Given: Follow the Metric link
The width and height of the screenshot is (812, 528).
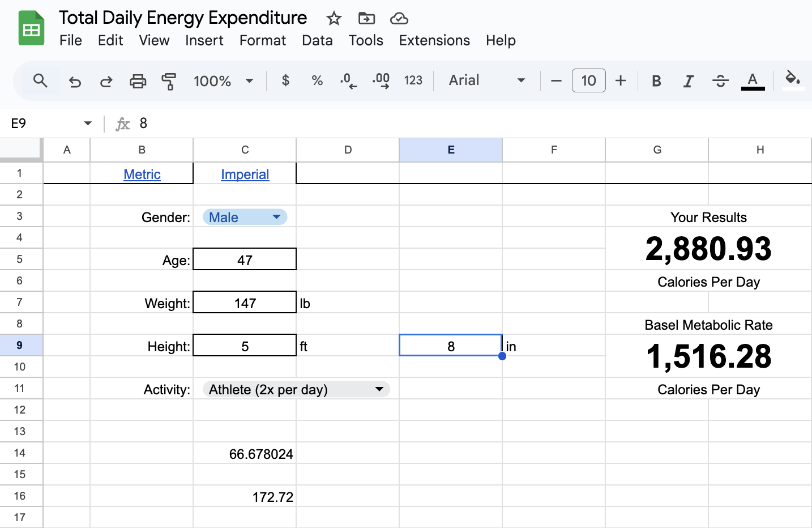Looking at the screenshot, I should click(142, 174).
